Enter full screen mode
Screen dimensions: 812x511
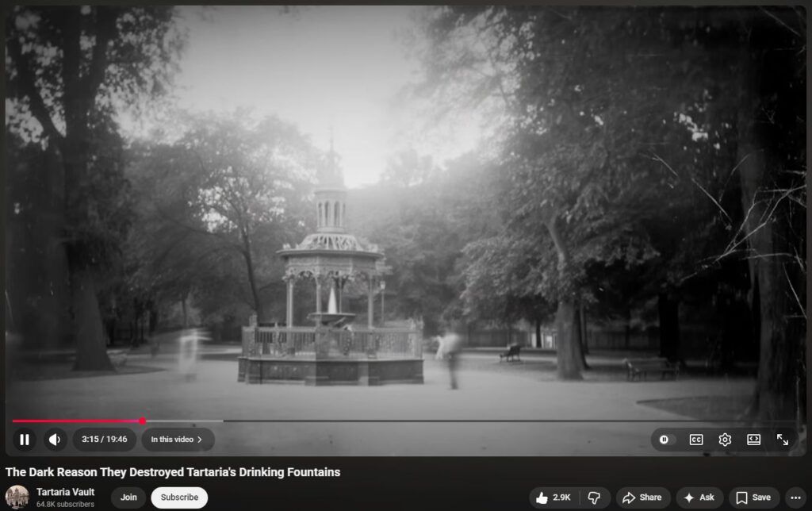pyautogui.click(x=783, y=440)
